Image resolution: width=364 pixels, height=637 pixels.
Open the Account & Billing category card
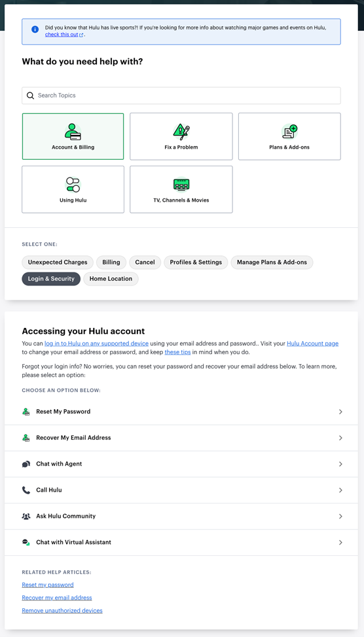(x=73, y=136)
